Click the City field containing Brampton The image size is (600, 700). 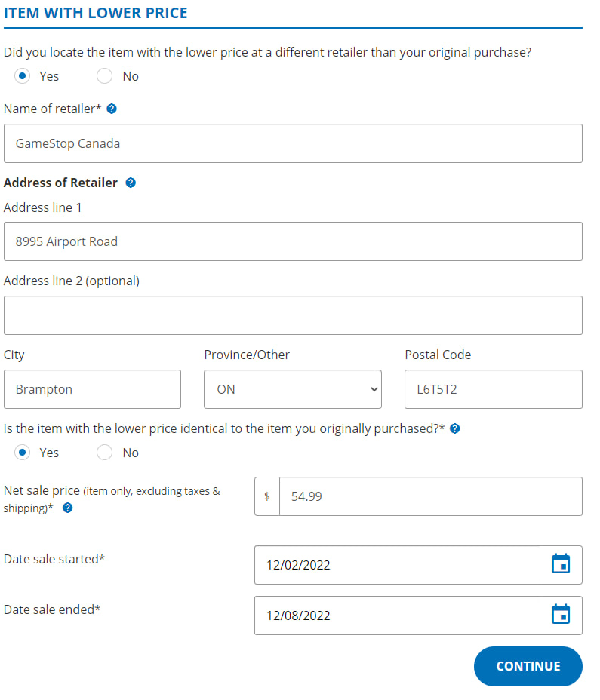(x=92, y=389)
